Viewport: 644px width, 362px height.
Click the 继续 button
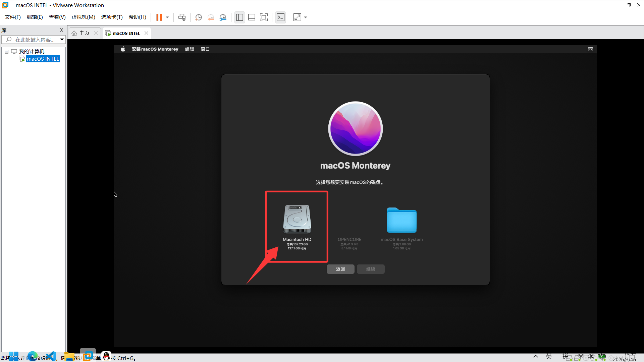pyautogui.click(x=371, y=269)
